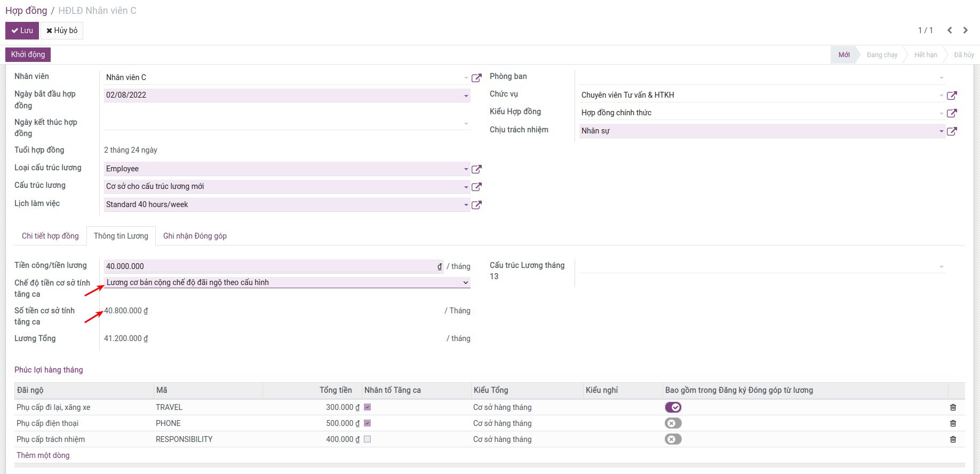Open the Phòng ban dropdown

(x=941, y=78)
